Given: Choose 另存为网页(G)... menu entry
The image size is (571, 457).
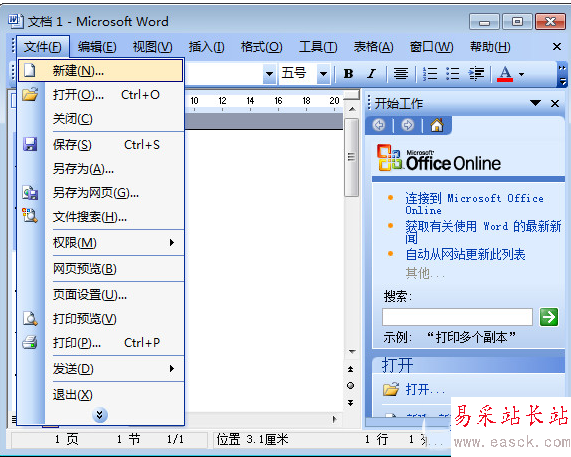Looking at the screenshot, I should point(100,193).
